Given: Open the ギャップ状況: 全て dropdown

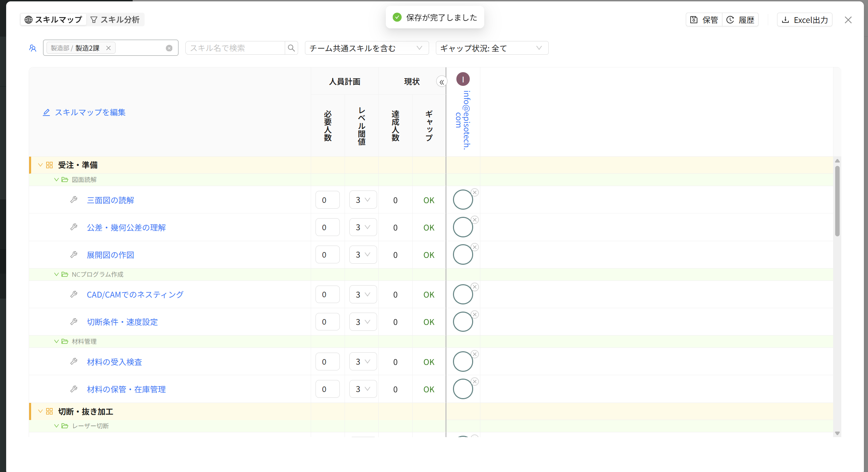Looking at the screenshot, I should point(492,48).
